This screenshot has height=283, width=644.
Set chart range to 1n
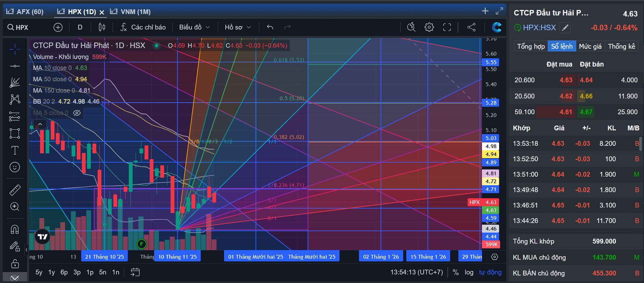click(116, 272)
